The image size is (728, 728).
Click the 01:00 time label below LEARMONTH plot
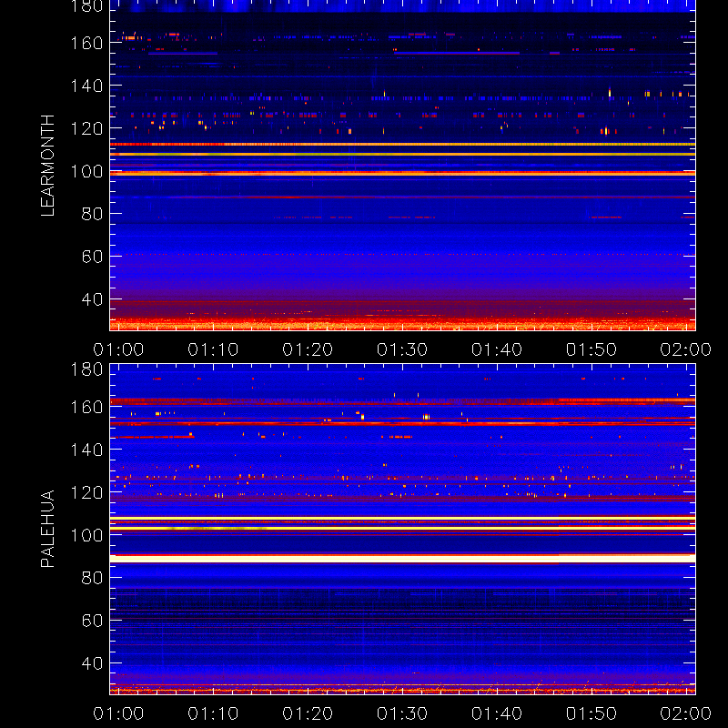(118, 349)
